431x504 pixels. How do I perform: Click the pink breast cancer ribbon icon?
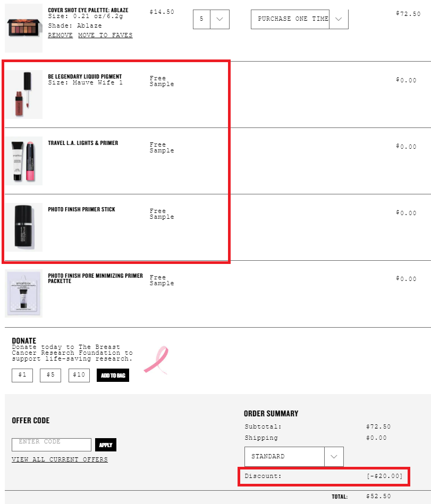tap(156, 360)
